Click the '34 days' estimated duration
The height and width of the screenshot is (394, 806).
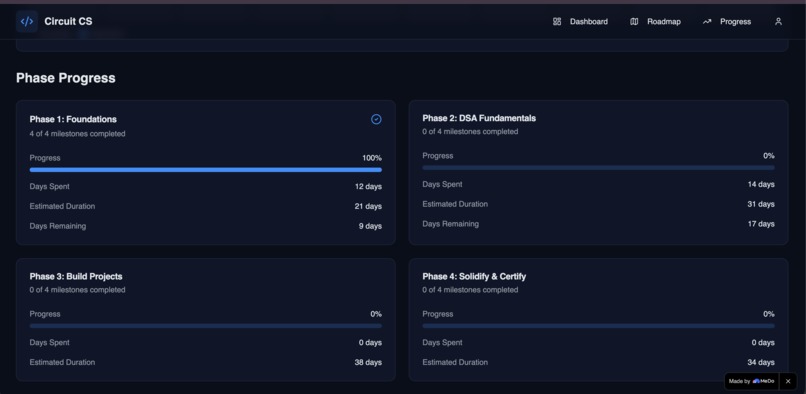[761, 363]
